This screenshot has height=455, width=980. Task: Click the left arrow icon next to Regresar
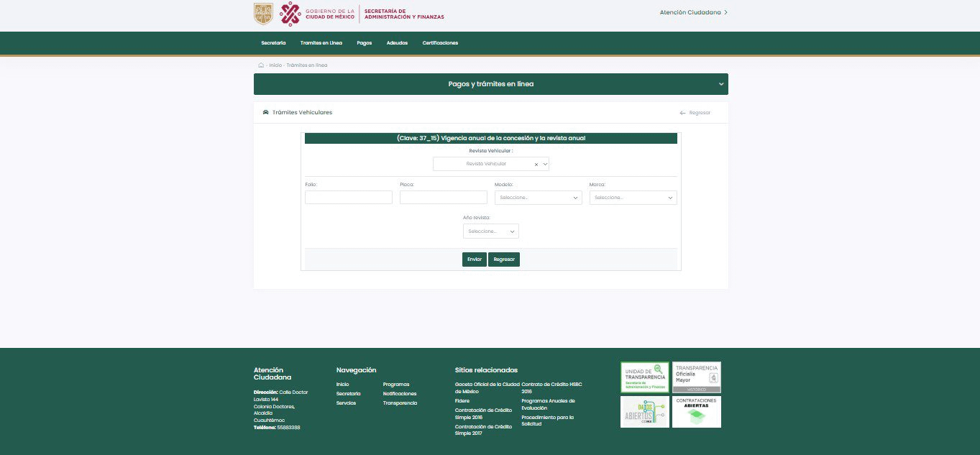tap(683, 113)
